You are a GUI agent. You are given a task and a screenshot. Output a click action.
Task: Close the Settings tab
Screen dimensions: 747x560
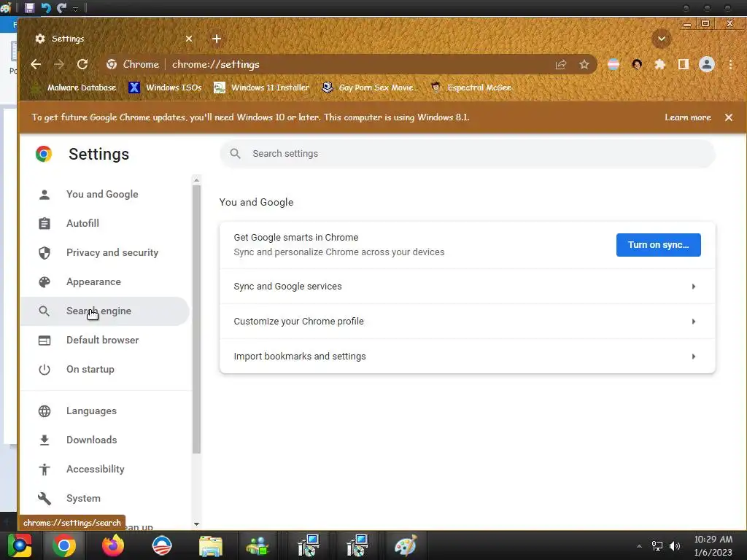coord(189,39)
